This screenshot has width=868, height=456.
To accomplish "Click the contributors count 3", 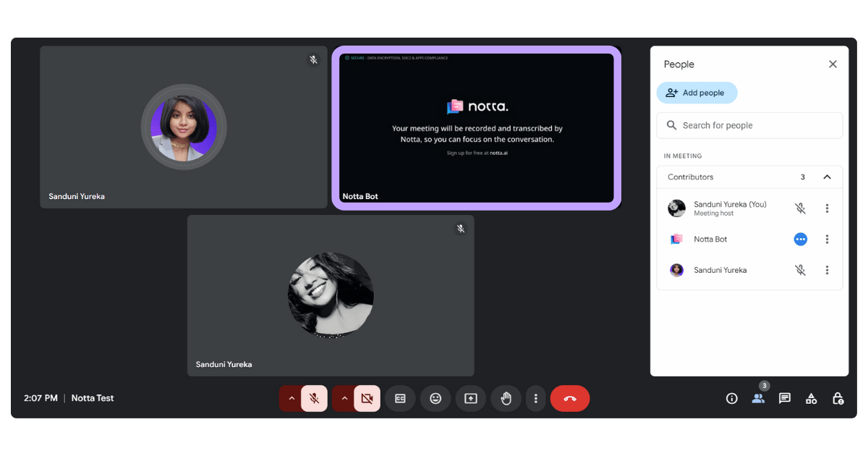I will pos(803,177).
